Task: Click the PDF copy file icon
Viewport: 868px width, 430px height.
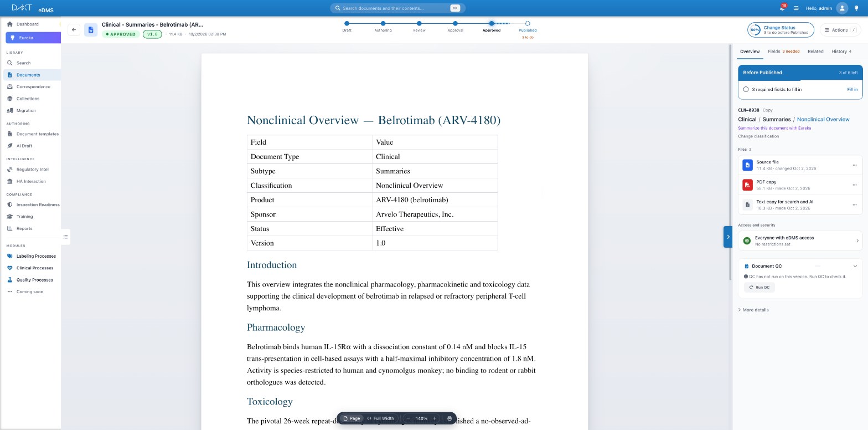Action: (x=747, y=185)
